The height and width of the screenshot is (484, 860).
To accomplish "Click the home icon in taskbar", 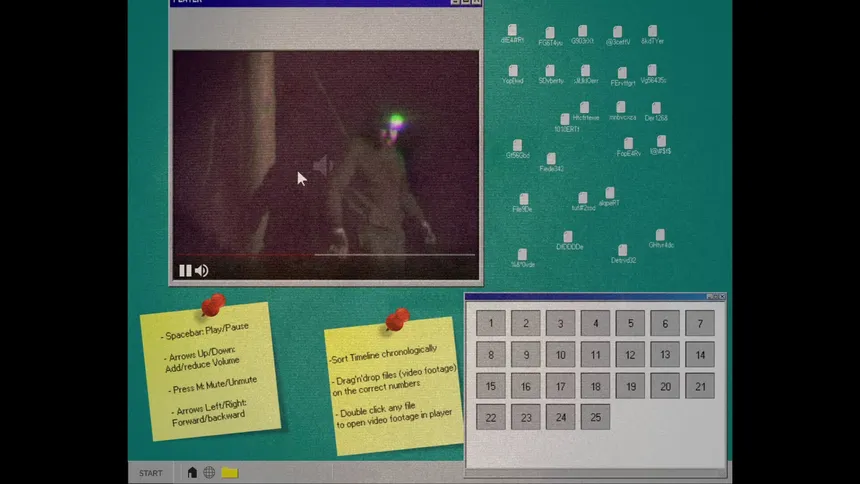I will point(192,472).
